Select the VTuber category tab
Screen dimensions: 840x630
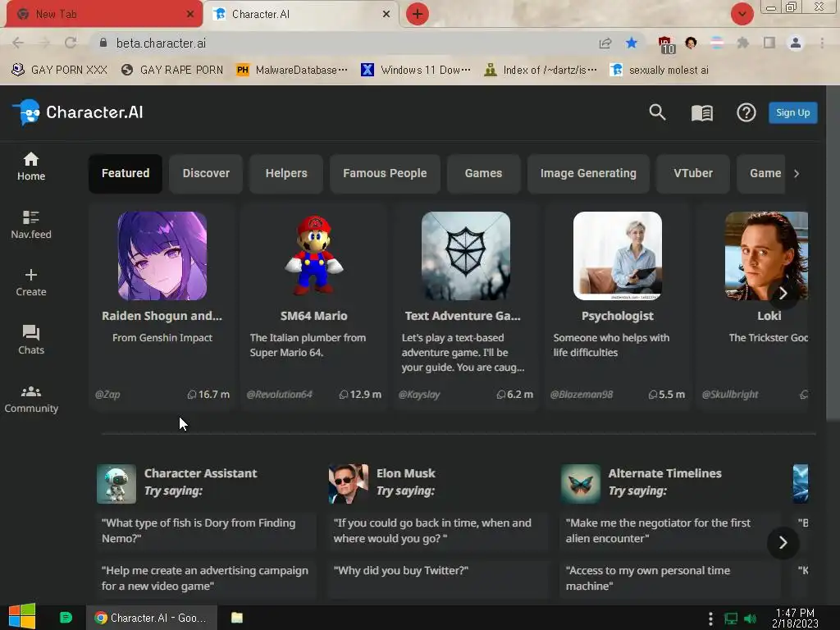click(692, 174)
